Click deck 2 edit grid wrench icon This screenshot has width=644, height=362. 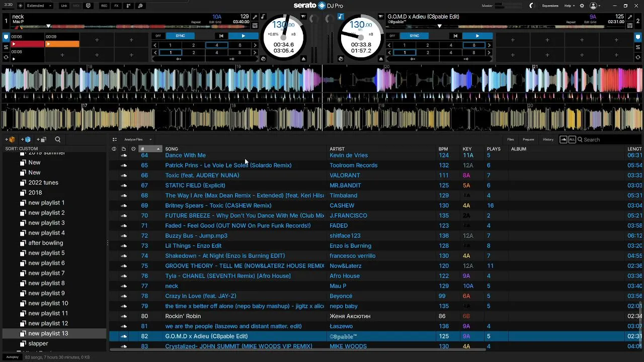630,17
